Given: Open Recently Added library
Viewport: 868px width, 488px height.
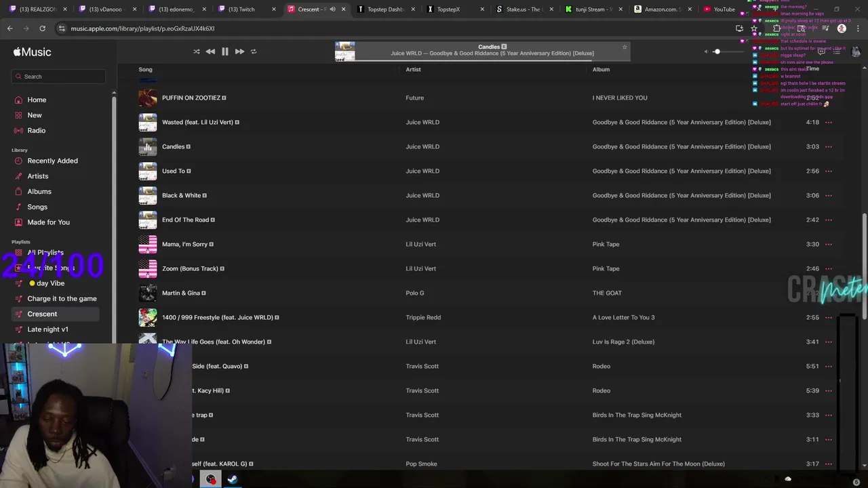Looking at the screenshot, I should click(x=52, y=161).
